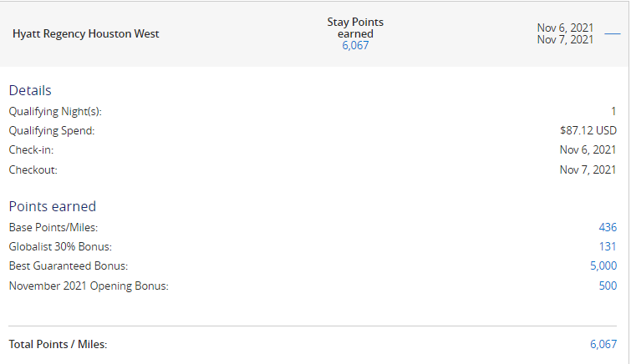This screenshot has width=631, height=364.
Task: Click the Nov 7, 2021 header date
Action: tap(565, 39)
